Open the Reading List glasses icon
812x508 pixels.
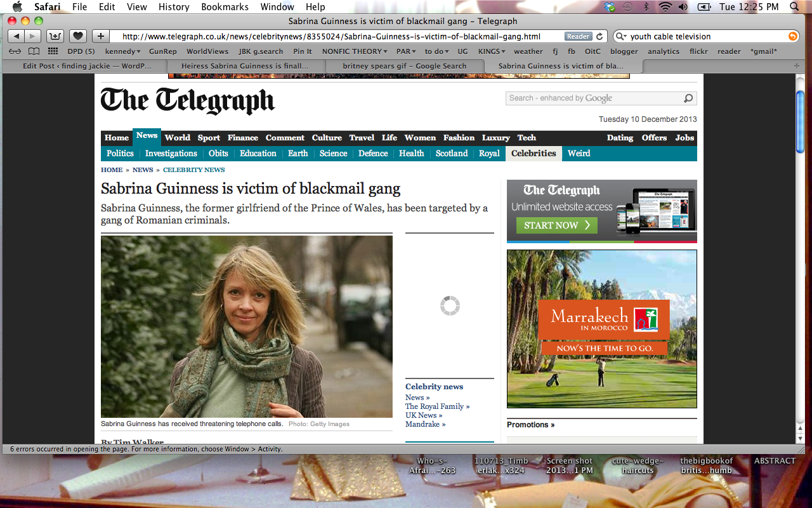(x=15, y=51)
